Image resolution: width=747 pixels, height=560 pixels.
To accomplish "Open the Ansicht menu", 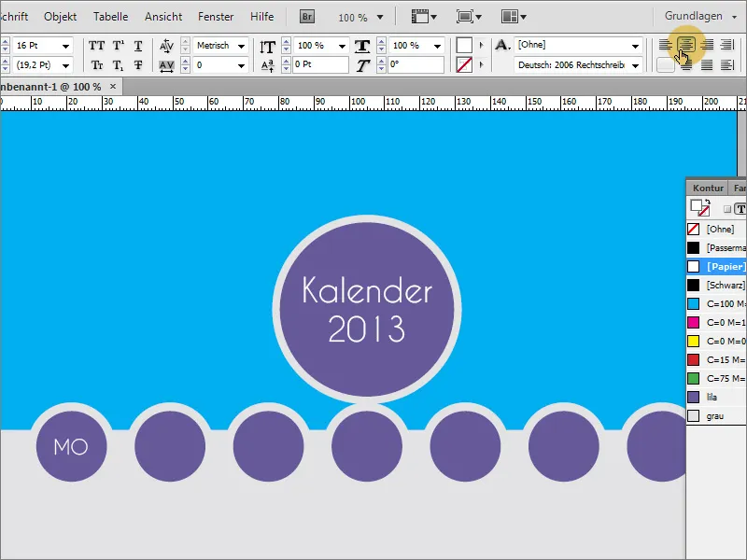I will tap(163, 17).
